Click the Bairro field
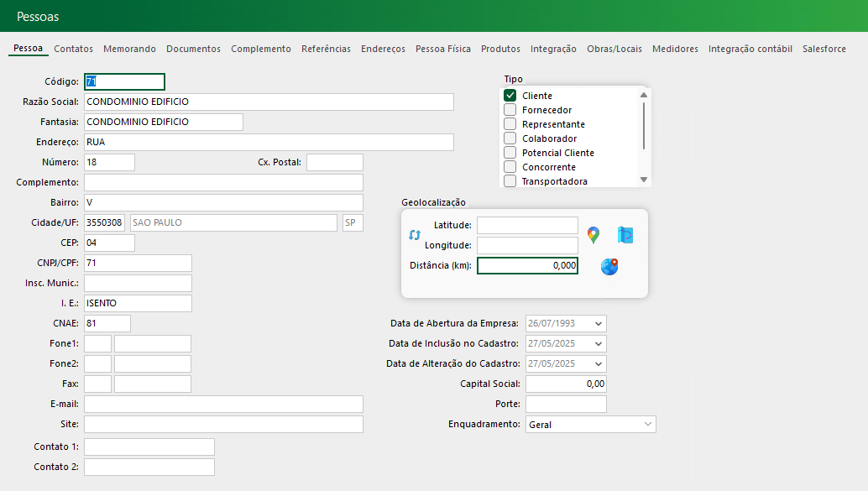 click(x=223, y=202)
